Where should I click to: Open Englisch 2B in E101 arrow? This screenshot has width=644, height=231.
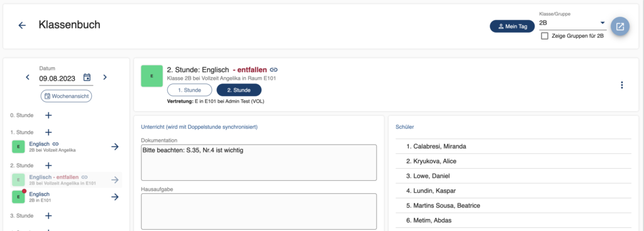pos(115,196)
